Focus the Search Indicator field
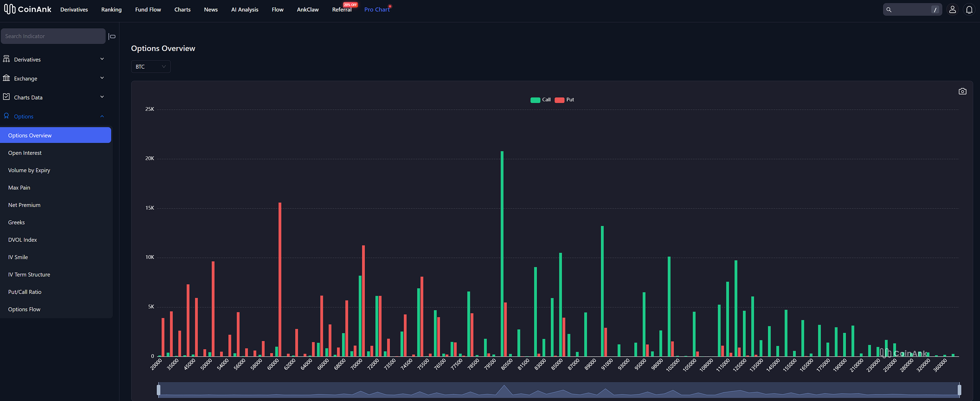The image size is (980, 401). pyautogui.click(x=53, y=36)
